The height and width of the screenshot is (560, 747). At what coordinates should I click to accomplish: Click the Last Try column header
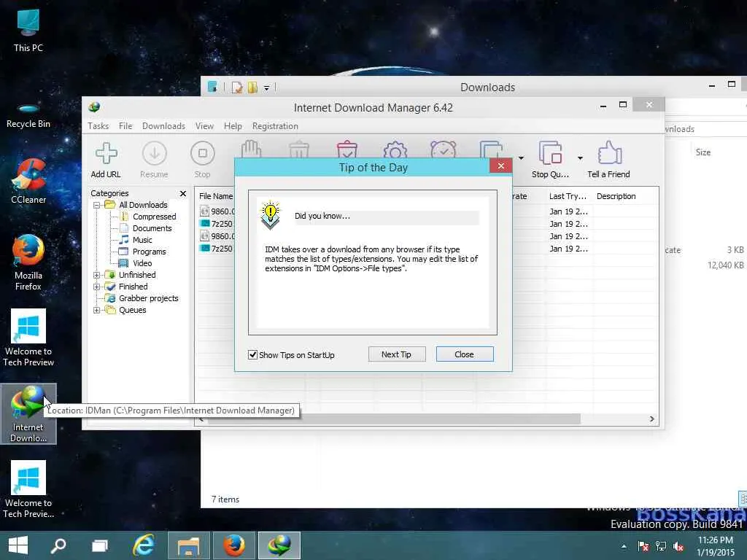[x=568, y=196]
